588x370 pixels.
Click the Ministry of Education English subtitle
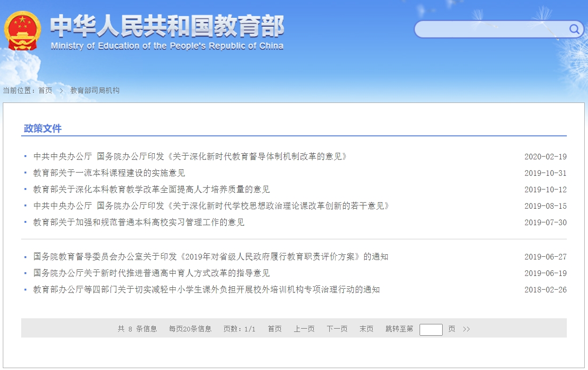click(x=167, y=46)
